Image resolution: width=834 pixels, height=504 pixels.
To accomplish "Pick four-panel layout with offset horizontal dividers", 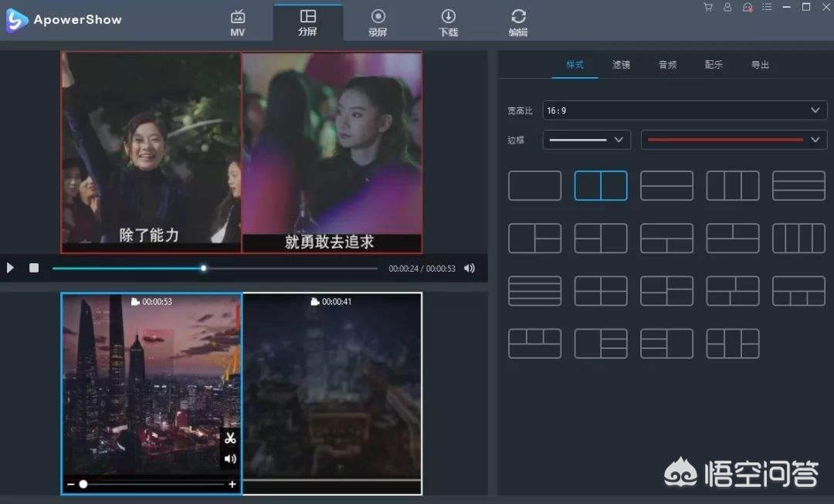I will [666, 291].
